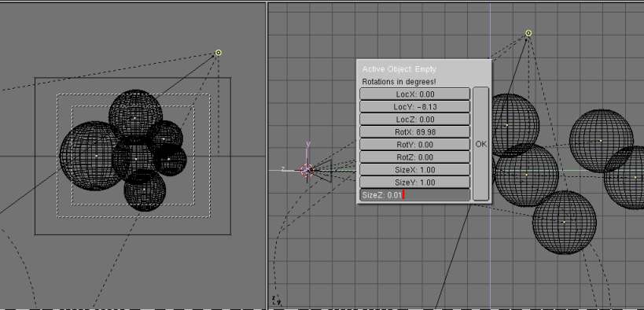Select the RotZ 0.00 field
Image resolution: width=644 pixels, height=310 pixels.
[415, 157]
